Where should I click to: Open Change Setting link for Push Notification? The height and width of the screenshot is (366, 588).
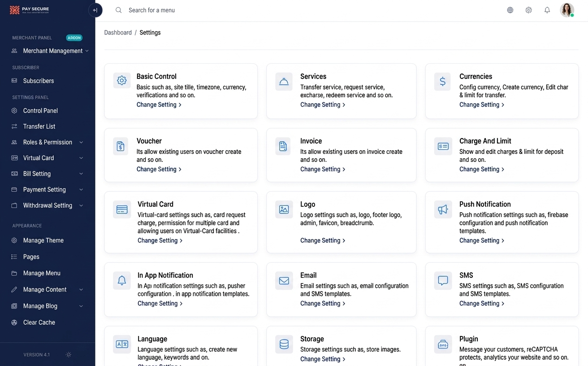482,240
